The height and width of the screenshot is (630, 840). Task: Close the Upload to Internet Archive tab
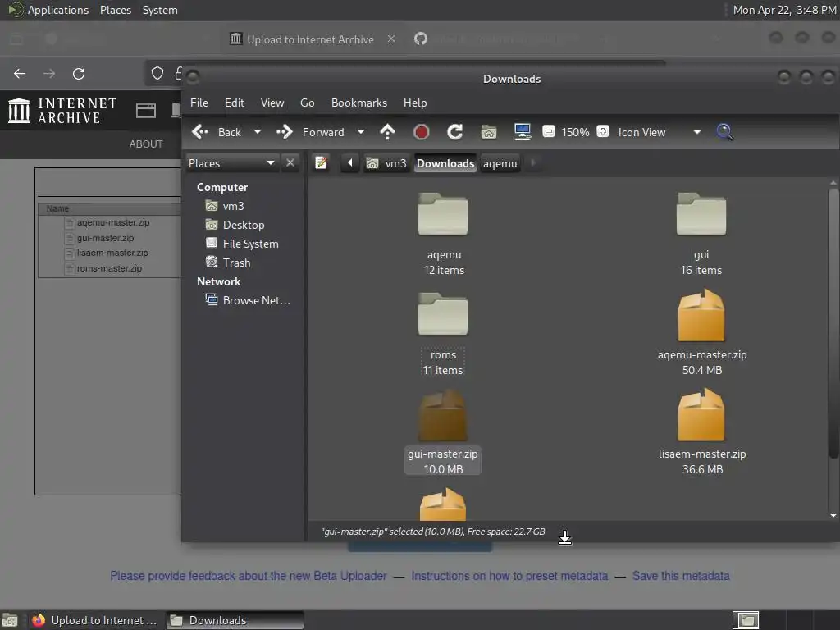(x=391, y=39)
